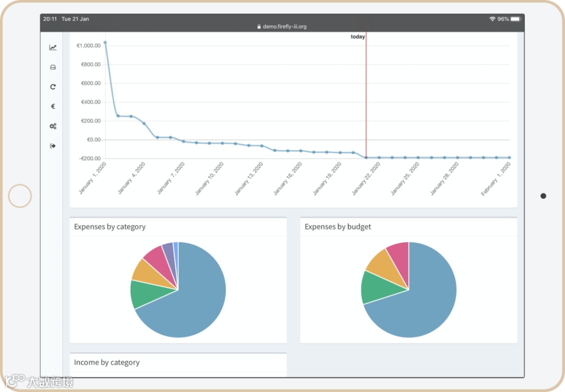
Task: Click the 'Expenses by category' heading
Action: pos(110,227)
